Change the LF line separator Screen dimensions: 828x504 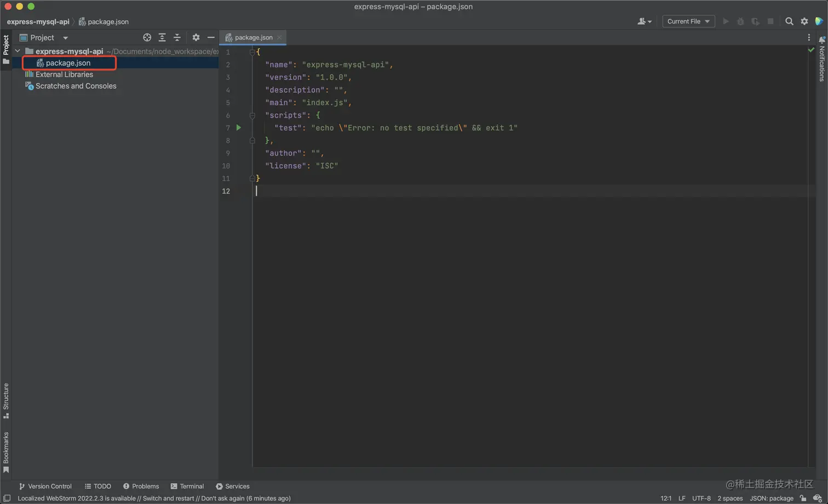coord(682,498)
